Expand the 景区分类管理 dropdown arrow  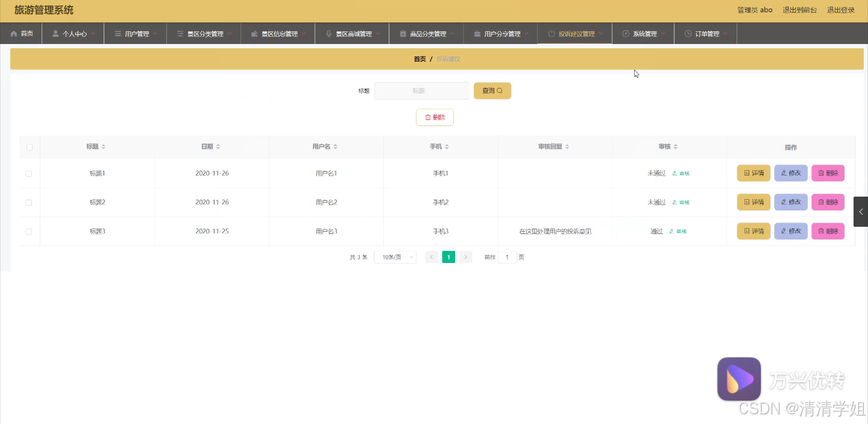pyautogui.click(x=228, y=33)
